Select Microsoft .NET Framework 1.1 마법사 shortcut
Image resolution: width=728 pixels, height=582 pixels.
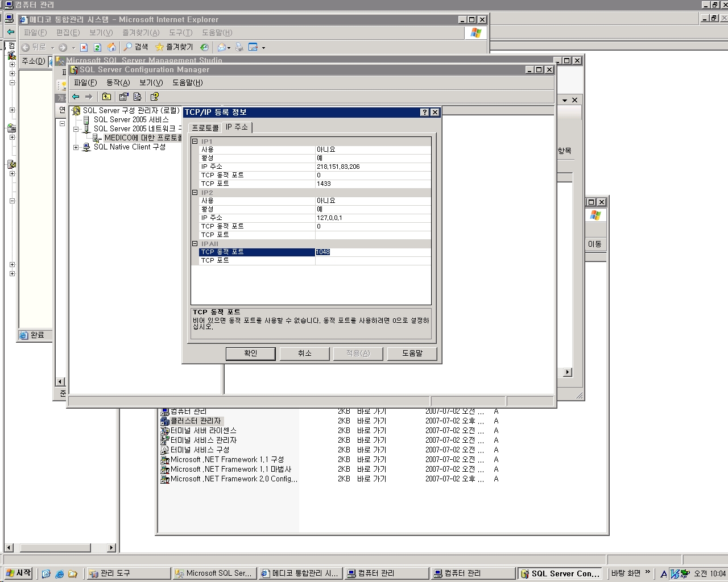coord(226,469)
